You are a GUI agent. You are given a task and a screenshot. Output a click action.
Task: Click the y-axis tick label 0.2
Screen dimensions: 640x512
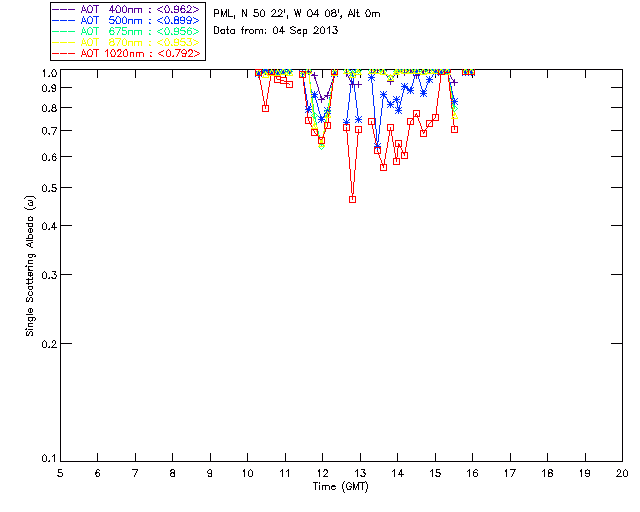[49, 344]
